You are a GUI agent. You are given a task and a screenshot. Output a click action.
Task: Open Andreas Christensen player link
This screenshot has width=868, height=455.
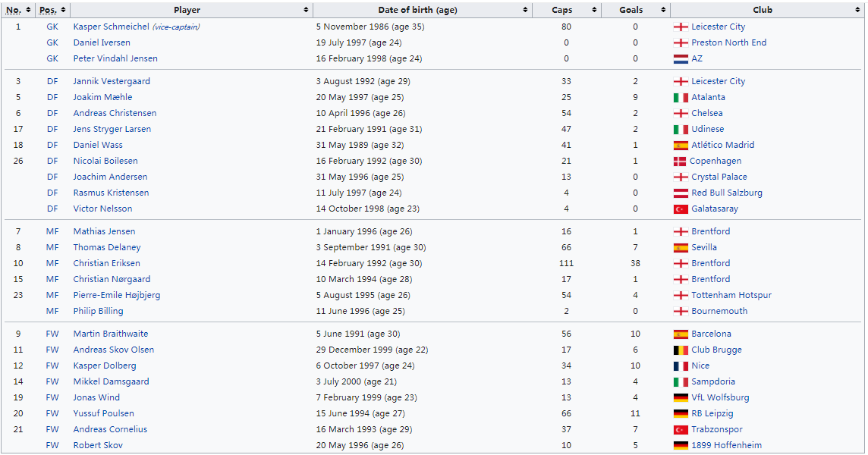coord(115,113)
